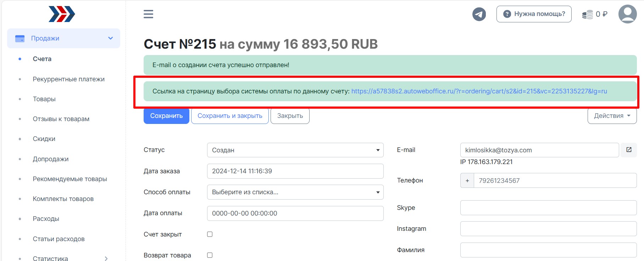Focus the Дата заказа input field
Viewport: 644px width, 261px height.
point(295,171)
